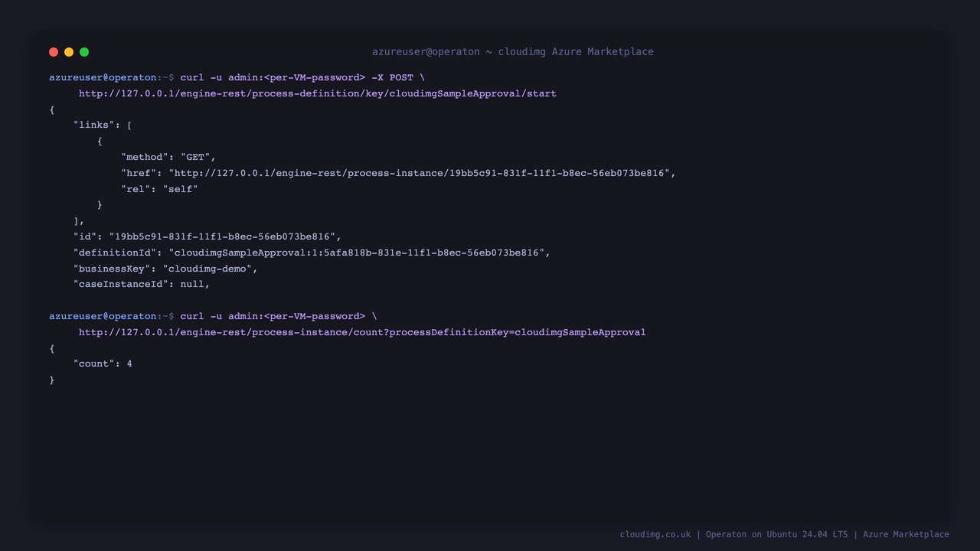980x551 pixels.
Task: Click the yellow minimize window dot
Action: (69, 52)
